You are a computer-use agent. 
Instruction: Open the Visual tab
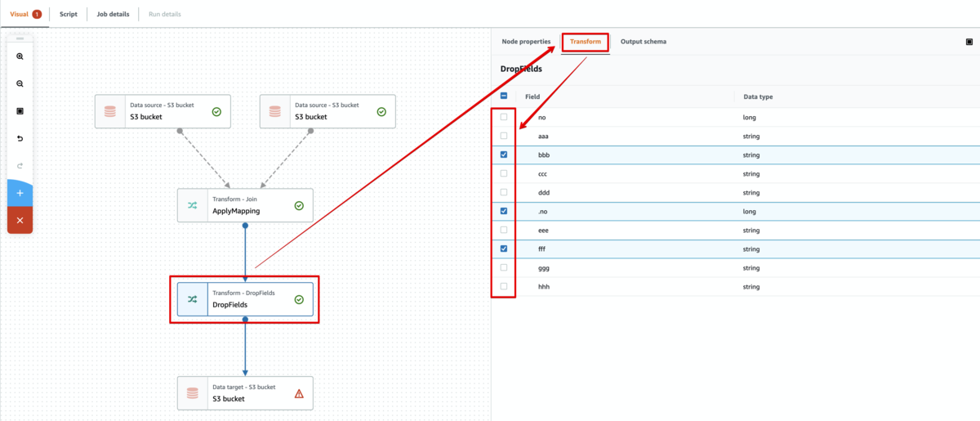point(19,14)
